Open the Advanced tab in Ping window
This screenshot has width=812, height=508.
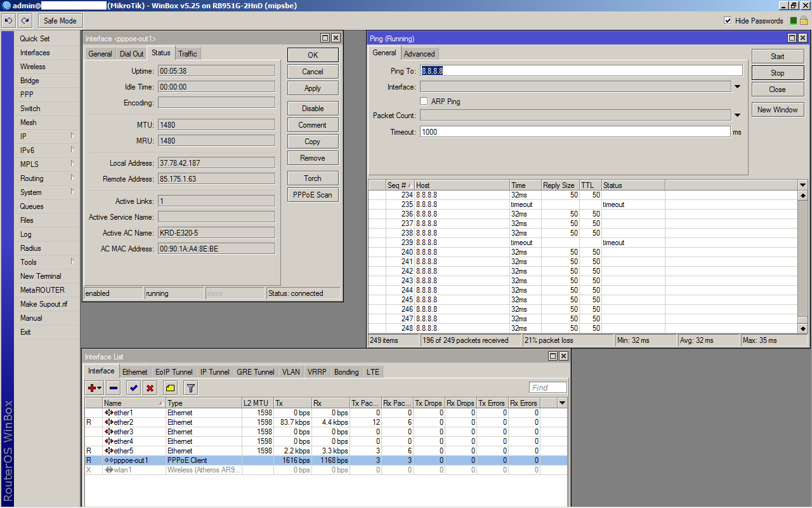coord(419,54)
